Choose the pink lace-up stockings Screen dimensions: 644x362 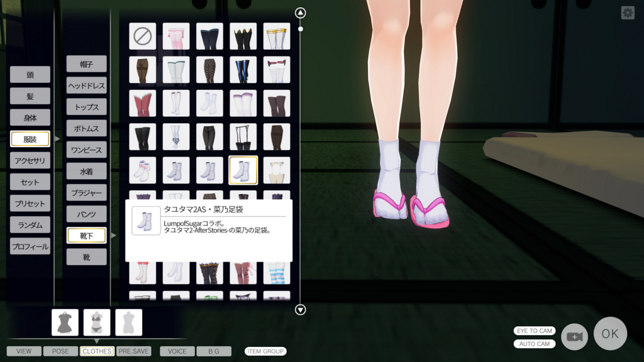pyautogui.click(x=243, y=273)
